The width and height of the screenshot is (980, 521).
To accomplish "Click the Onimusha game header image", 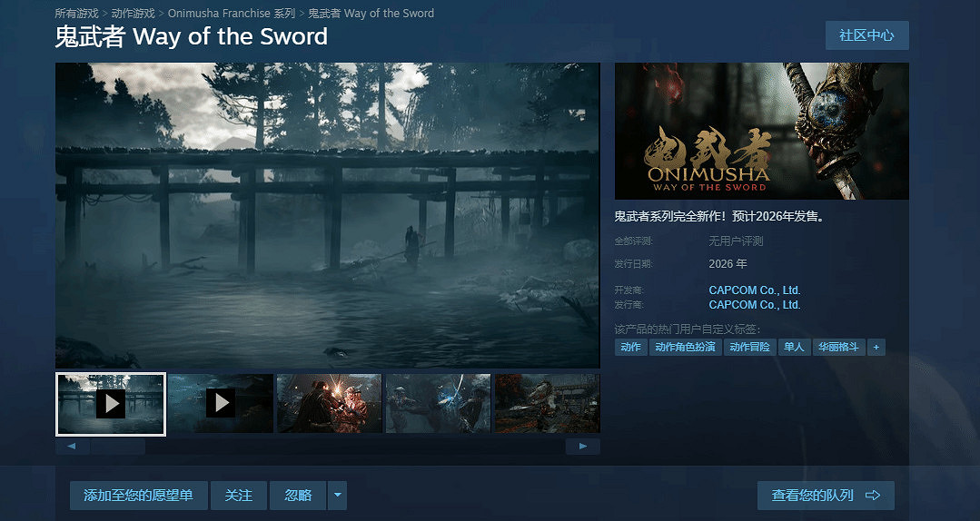I will [x=761, y=131].
